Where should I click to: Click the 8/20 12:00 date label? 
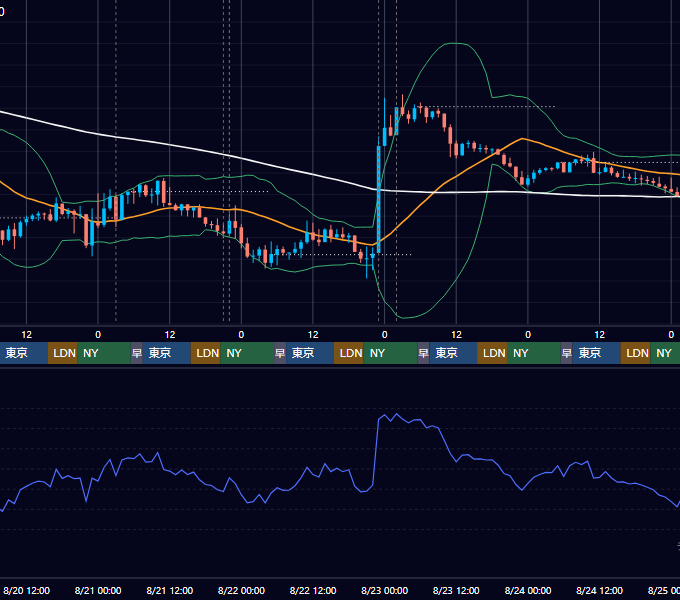26,590
